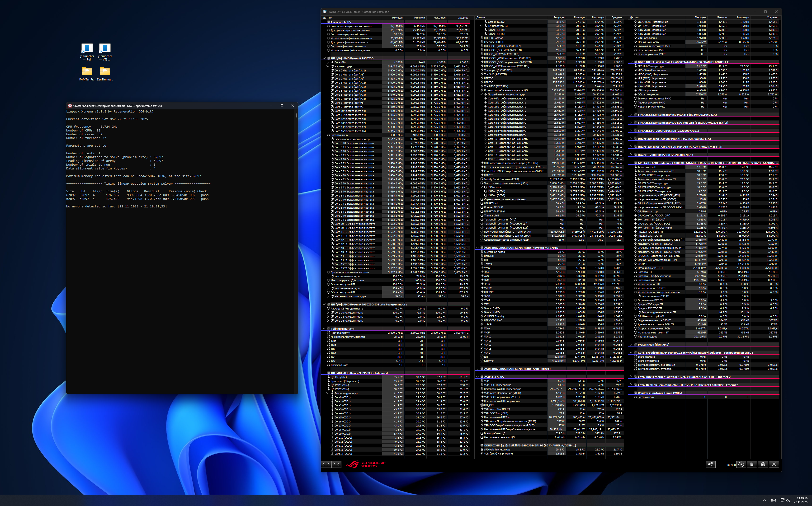Click the shrink columns arrows button
812x506 pixels.
(336, 464)
